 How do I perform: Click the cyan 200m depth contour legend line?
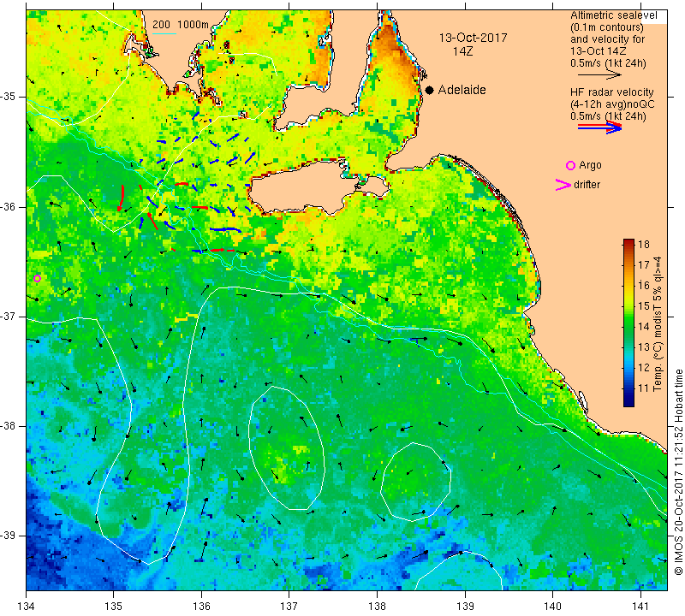[x=164, y=33]
